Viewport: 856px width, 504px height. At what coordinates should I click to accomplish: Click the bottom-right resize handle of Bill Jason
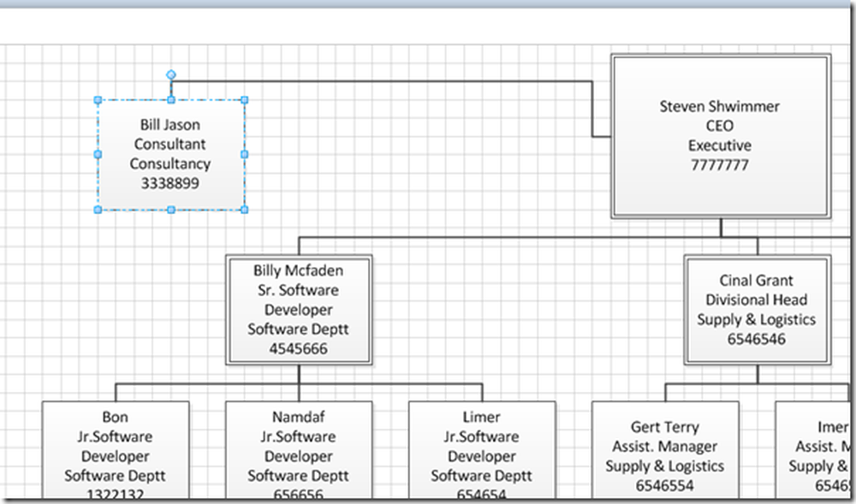click(245, 210)
